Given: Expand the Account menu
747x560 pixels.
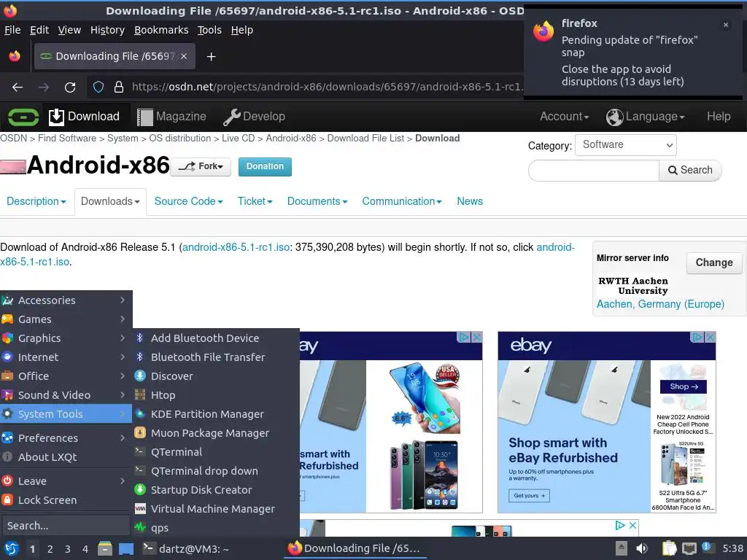Looking at the screenshot, I should point(564,117).
